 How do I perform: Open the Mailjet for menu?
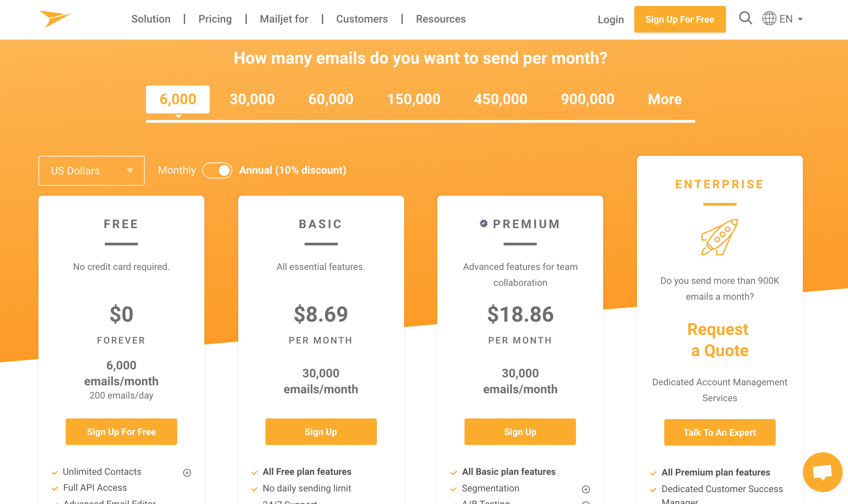284,19
